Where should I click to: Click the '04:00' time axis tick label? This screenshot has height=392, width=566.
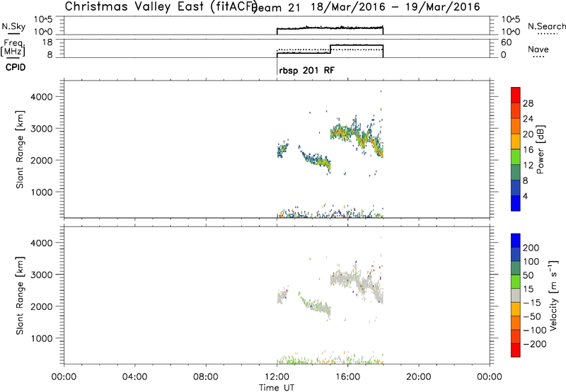click(134, 377)
